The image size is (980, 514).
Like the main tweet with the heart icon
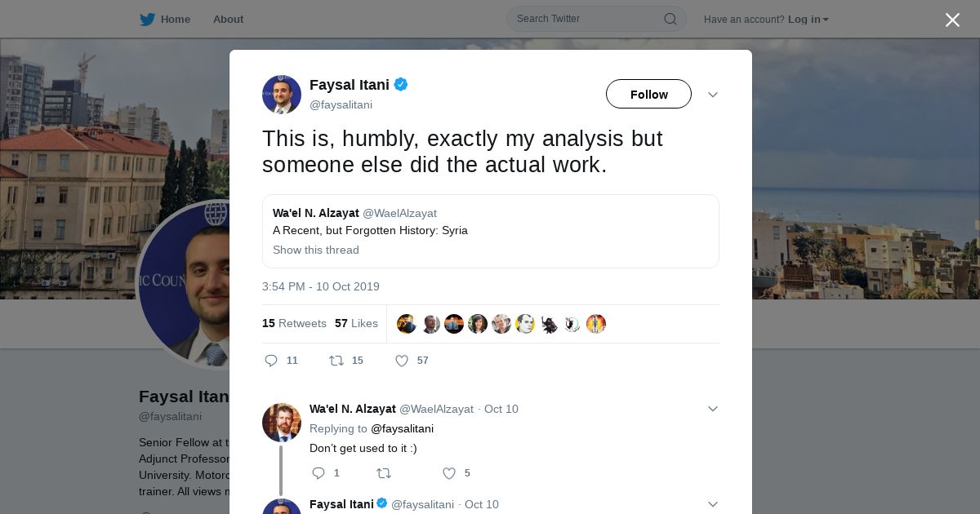[x=402, y=361]
